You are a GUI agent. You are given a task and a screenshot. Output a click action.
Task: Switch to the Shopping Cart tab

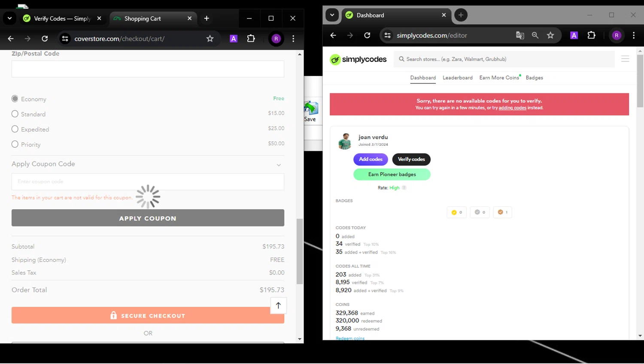153,18
